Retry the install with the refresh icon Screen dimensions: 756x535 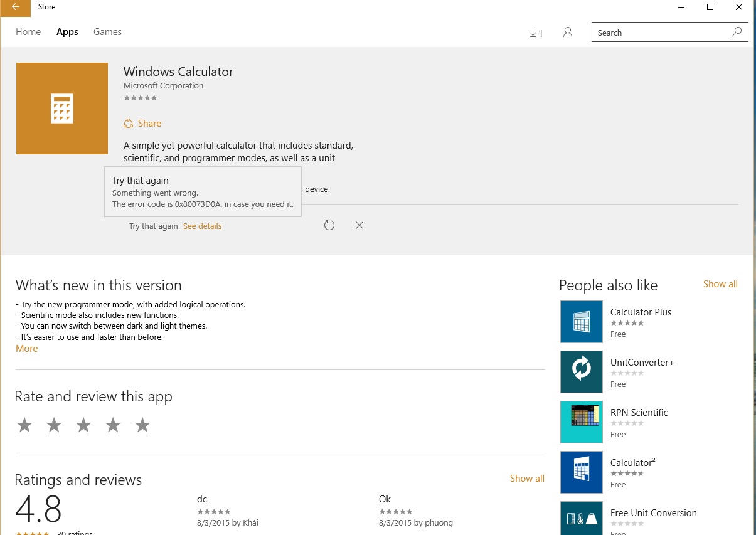coord(329,225)
